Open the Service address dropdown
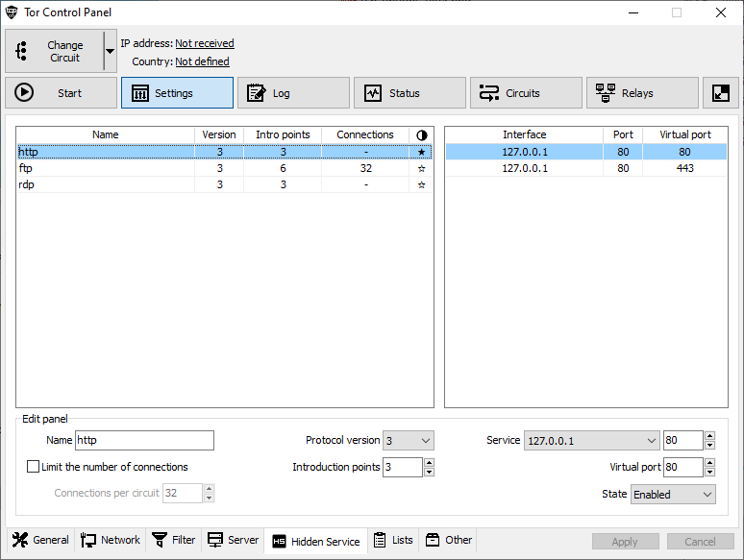The width and height of the screenshot is (744, 560). 592,441
